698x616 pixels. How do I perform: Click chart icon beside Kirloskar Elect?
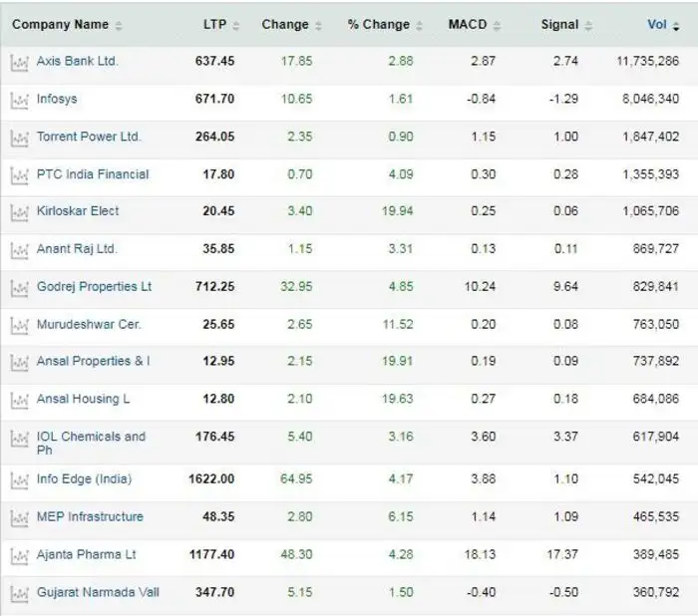[x=19, y=212]
